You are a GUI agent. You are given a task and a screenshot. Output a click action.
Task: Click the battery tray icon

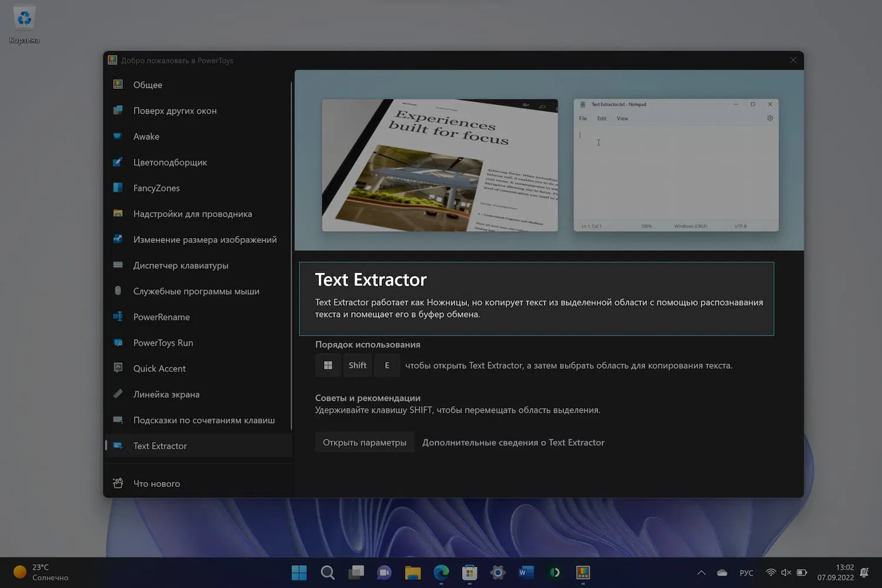(x=802, y=573)
